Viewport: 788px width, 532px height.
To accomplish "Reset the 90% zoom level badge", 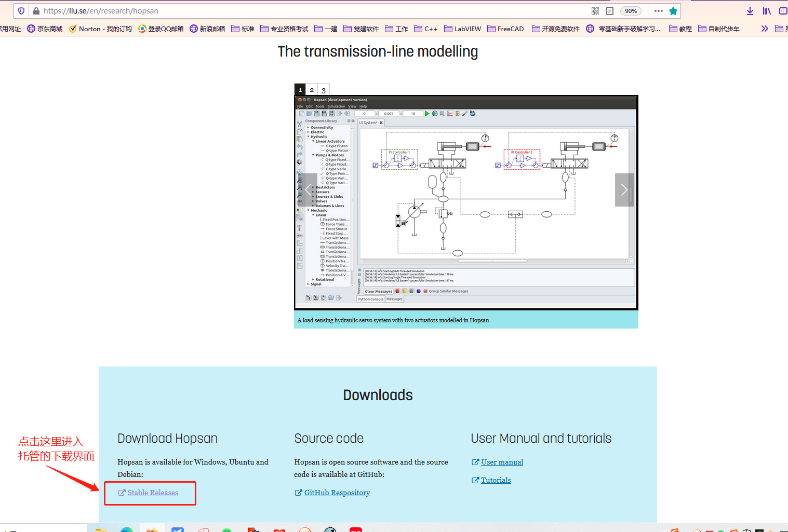I will [x=631, y=11].
